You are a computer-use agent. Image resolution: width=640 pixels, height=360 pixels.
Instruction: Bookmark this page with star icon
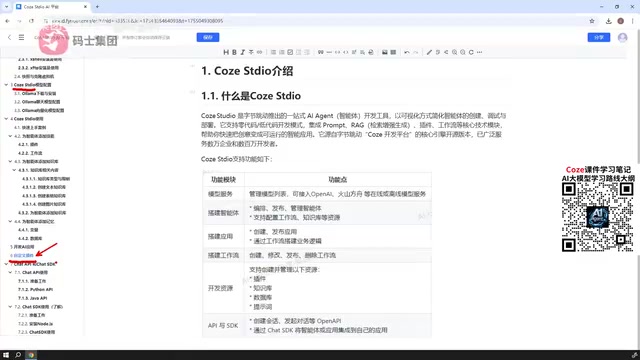pyautogui.click(x=592, y=21)
